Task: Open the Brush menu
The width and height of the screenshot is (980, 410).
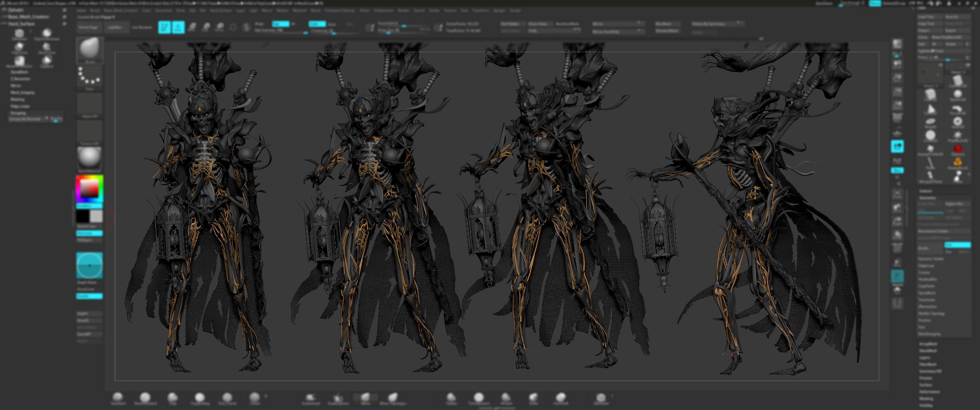Action: coord(95,11)
